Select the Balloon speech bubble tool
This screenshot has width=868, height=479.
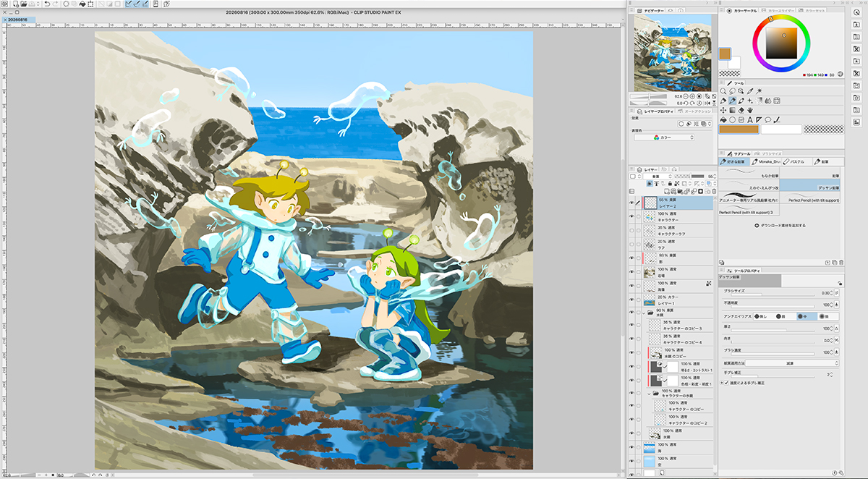(x=767, y=119)
